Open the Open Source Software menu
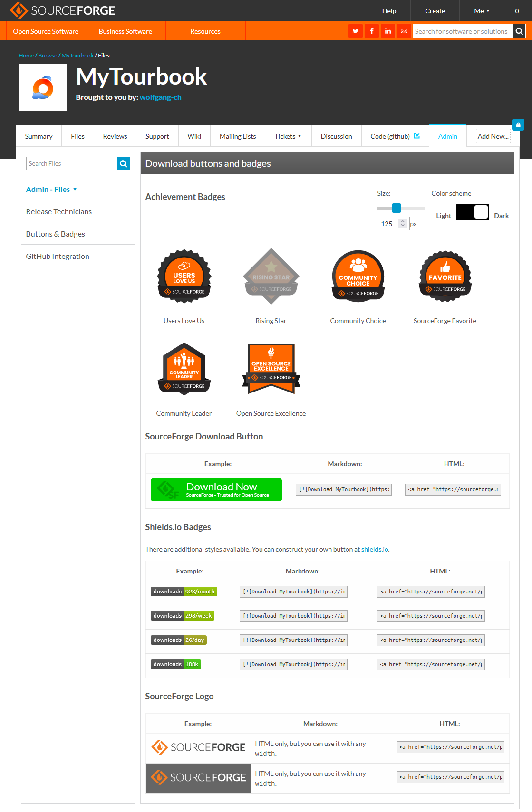The height and width of the screenshot is (812, 532). point(46,31)
